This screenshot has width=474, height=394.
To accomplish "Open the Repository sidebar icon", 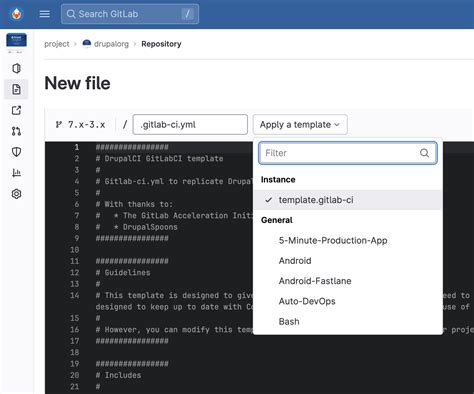I will tap(16, 89).
